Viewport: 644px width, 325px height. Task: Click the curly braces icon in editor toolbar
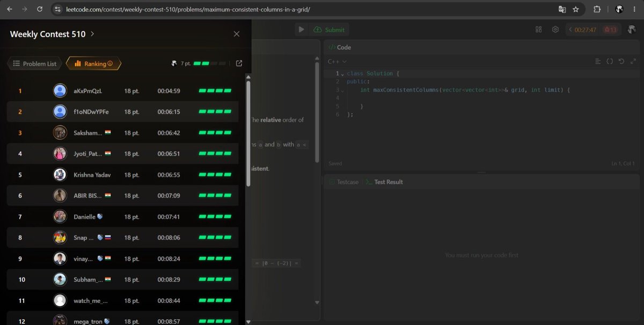pyautogui.click(x=610, y=61)
